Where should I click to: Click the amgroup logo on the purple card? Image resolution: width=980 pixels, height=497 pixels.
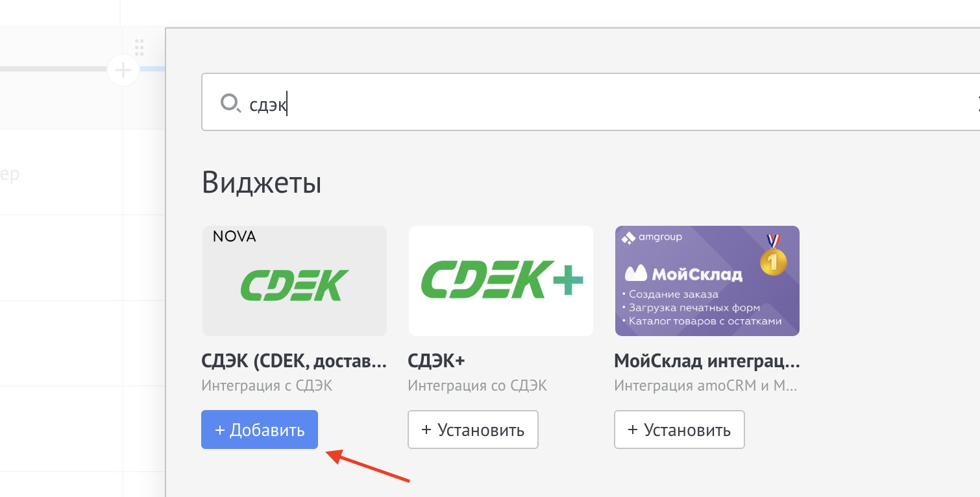(652, 237)
